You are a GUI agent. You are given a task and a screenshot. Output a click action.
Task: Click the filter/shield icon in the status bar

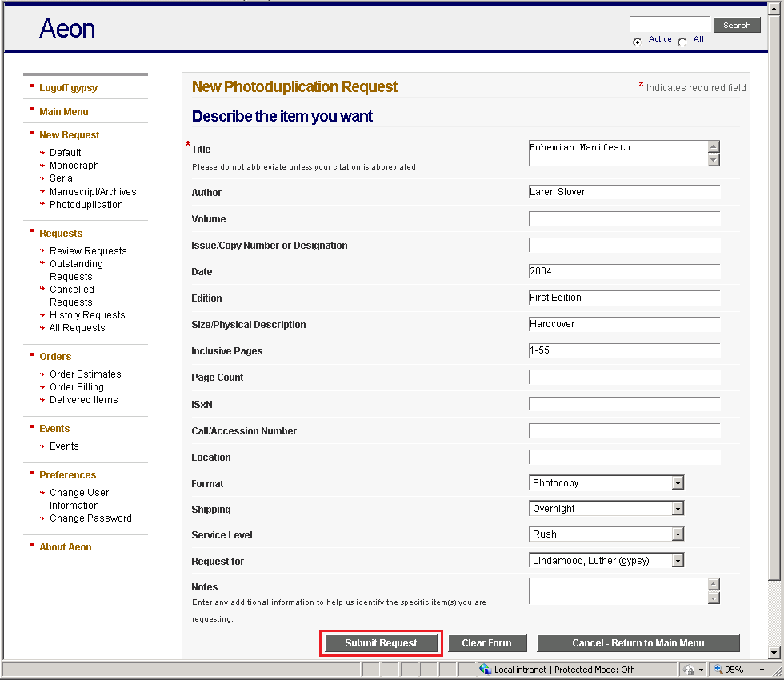pyautogui.click(x=689, y=670)
